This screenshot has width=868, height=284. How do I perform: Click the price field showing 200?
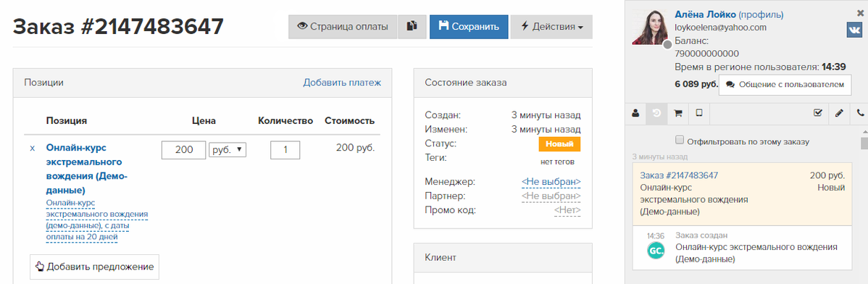pos(183,149)
